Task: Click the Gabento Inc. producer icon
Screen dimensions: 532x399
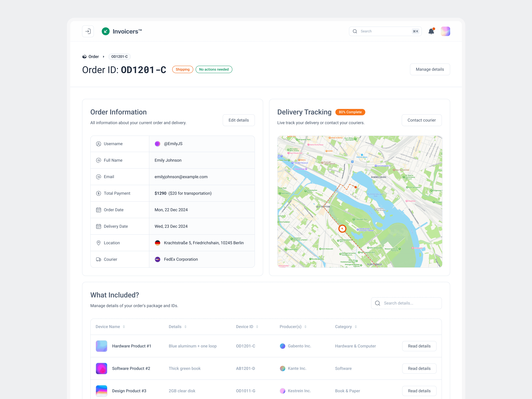Action: (x=283, y=346)
